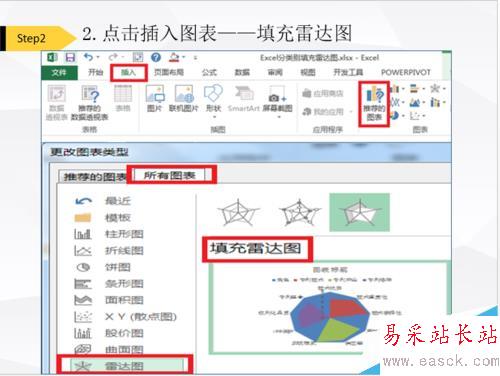
Task: Select 柱形图 chart category
Action: pos(109,234)
